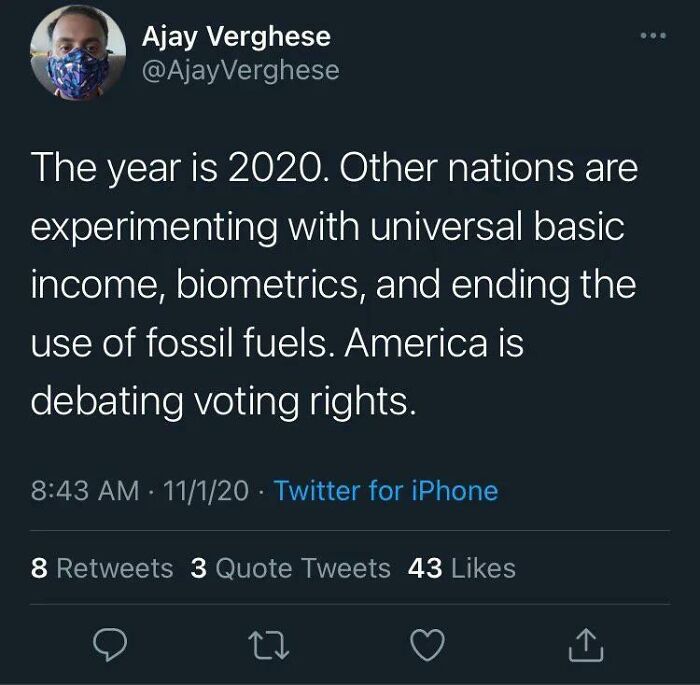
Task: Open the three-dot more options menu
Action: [x=652, y=36]
